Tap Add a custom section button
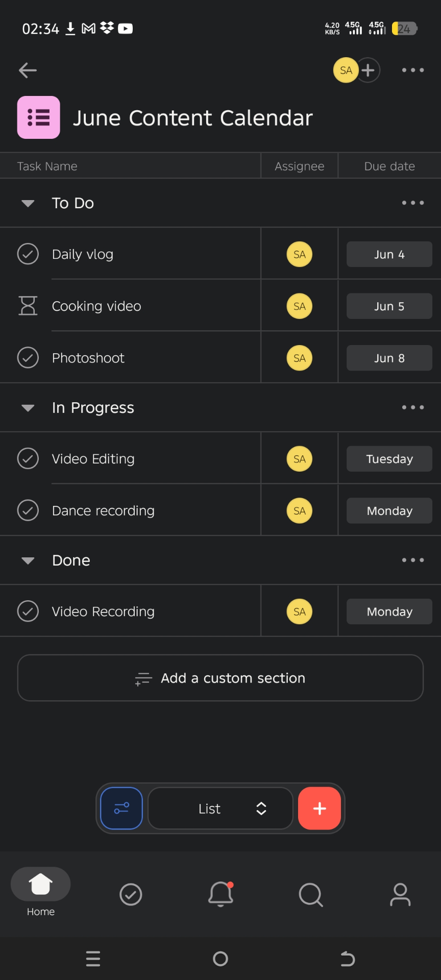441x980 pixels. pyautogui.click(x=220, y=678)
